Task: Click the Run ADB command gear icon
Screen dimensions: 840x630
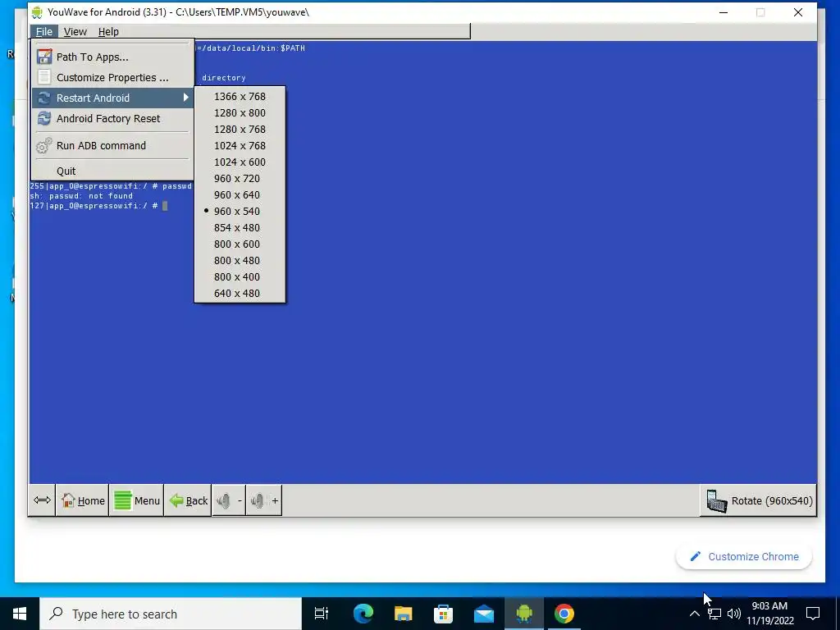Action: [44, 146]
